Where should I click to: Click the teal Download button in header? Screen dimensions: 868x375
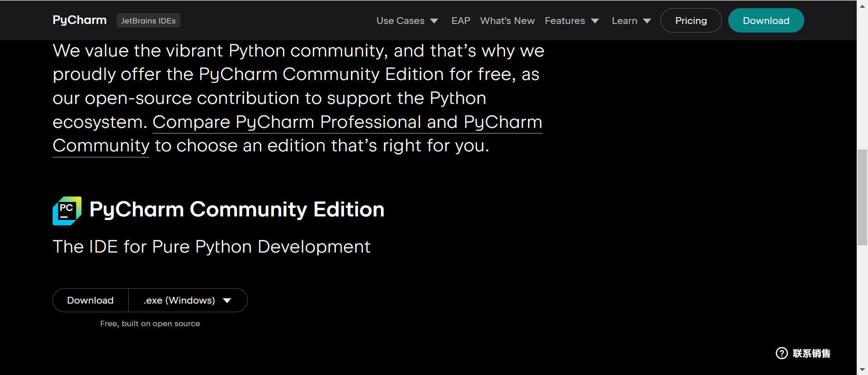click(766, 20)
